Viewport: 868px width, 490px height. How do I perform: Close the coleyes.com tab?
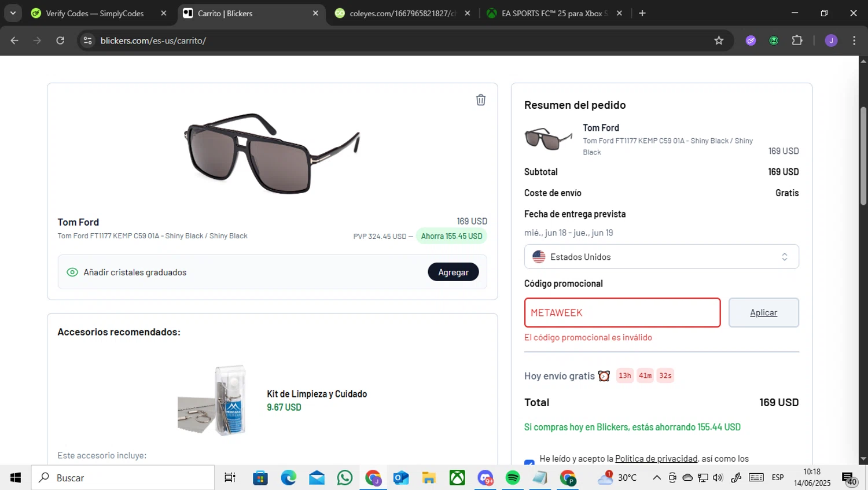pyautogui.click(x=468, y=13)
